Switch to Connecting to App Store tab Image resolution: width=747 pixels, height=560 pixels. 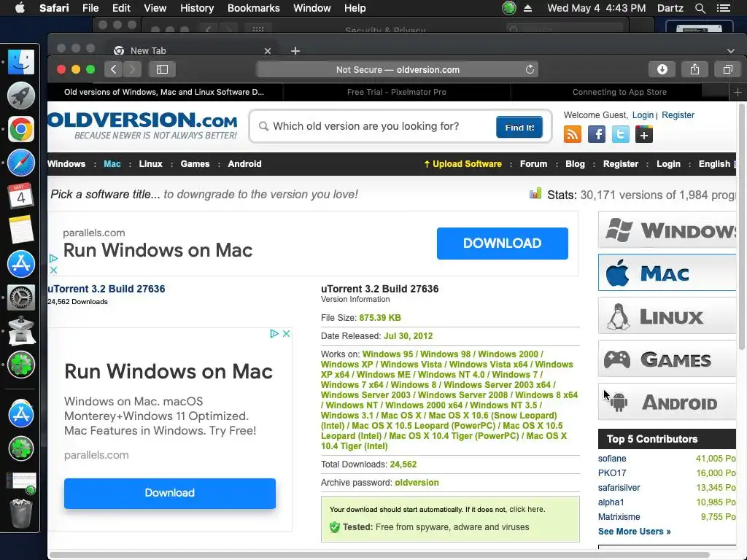[x=619, y=92]
